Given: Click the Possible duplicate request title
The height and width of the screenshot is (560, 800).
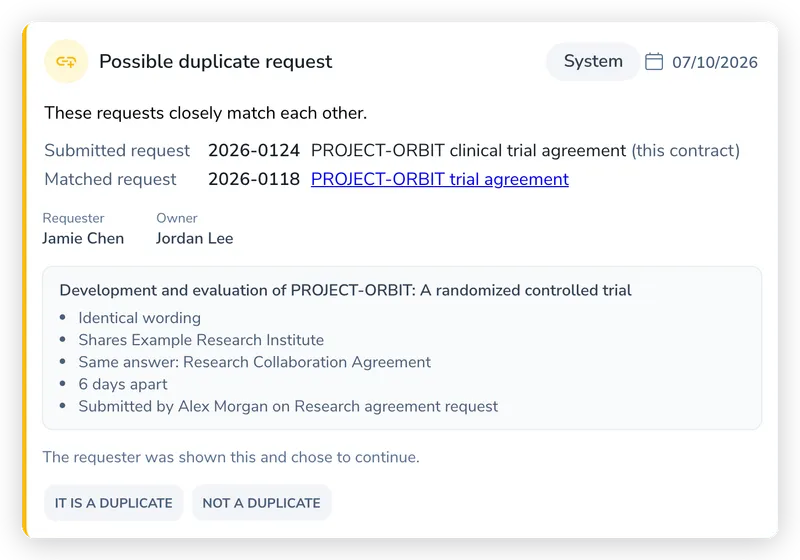Looking at the screenshot, I should [215, 62].
